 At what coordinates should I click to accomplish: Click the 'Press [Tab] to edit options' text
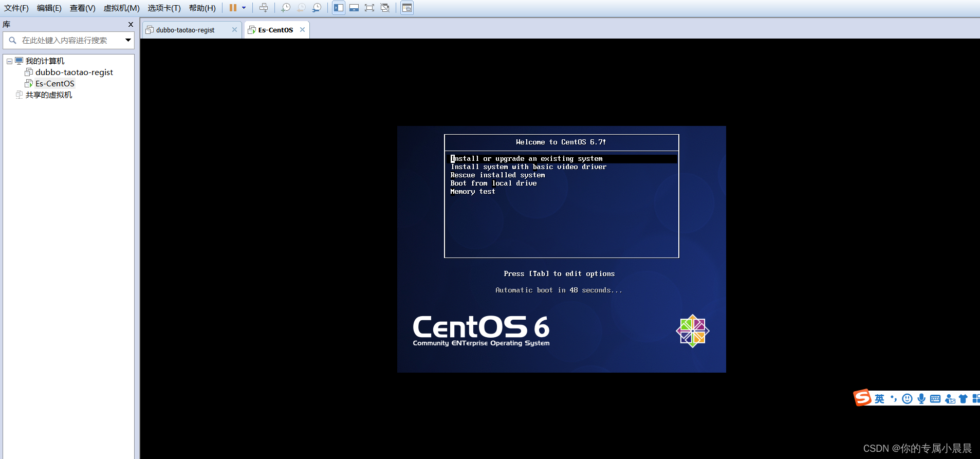pyautogui.click(x=559, y=274)
